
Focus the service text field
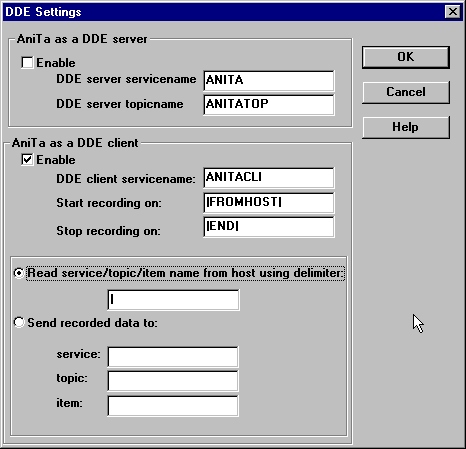click(x=173, y=357)
